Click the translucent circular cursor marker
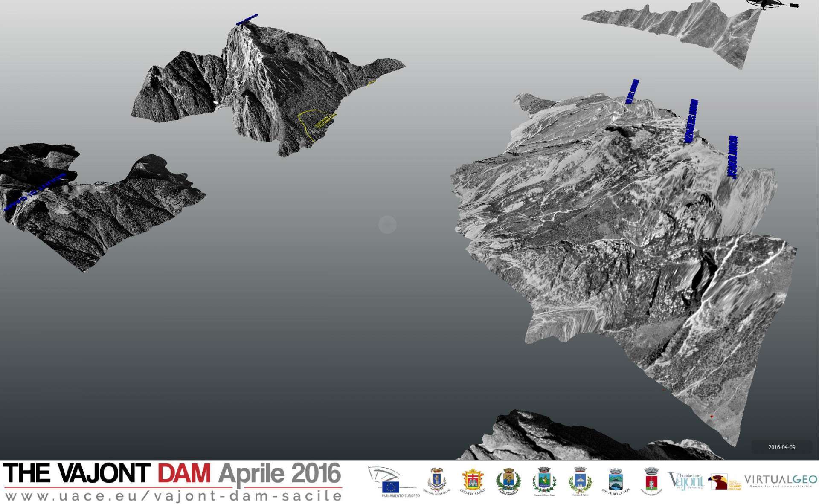 tap(387, 224)
